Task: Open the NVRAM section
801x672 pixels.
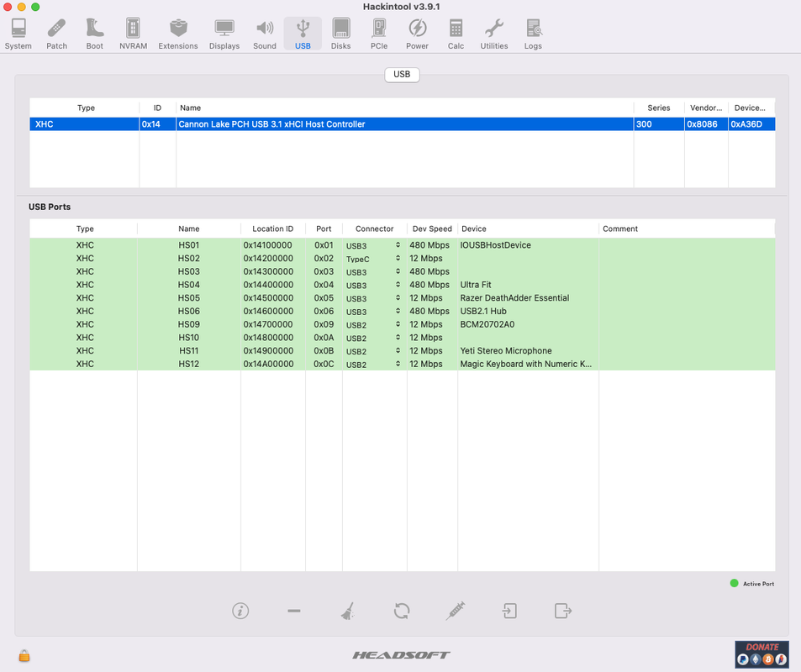Action: (134, 34)
